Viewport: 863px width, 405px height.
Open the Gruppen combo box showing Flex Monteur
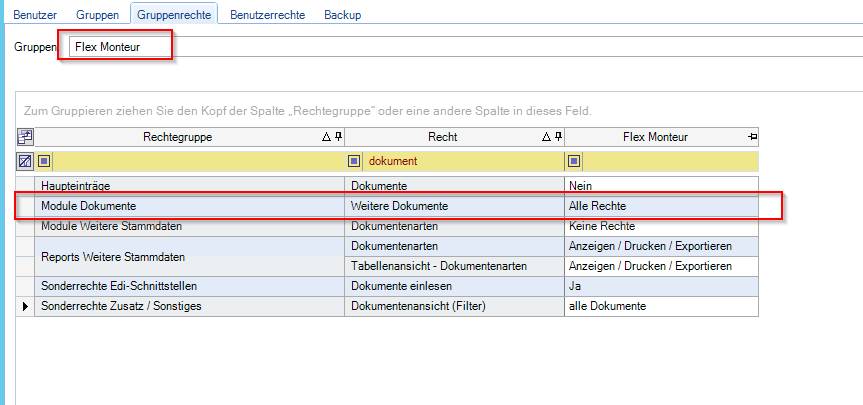[x=466, y=47]
